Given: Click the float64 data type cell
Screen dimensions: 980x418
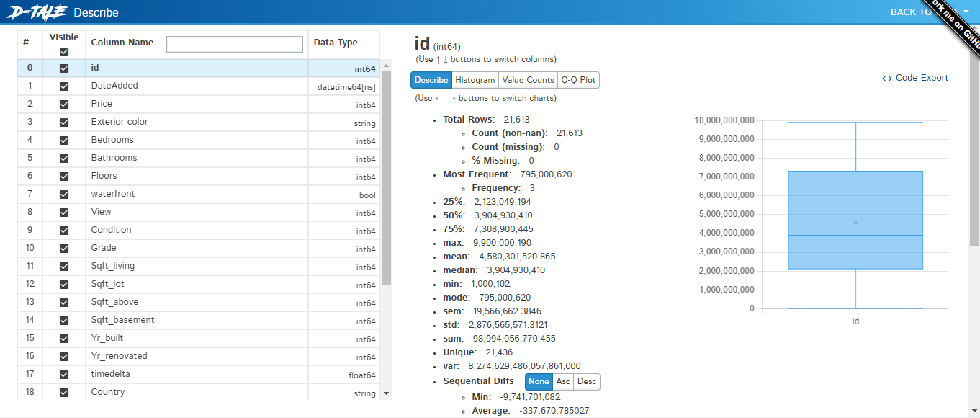Looking at the screenshot, I should (362, 375).
